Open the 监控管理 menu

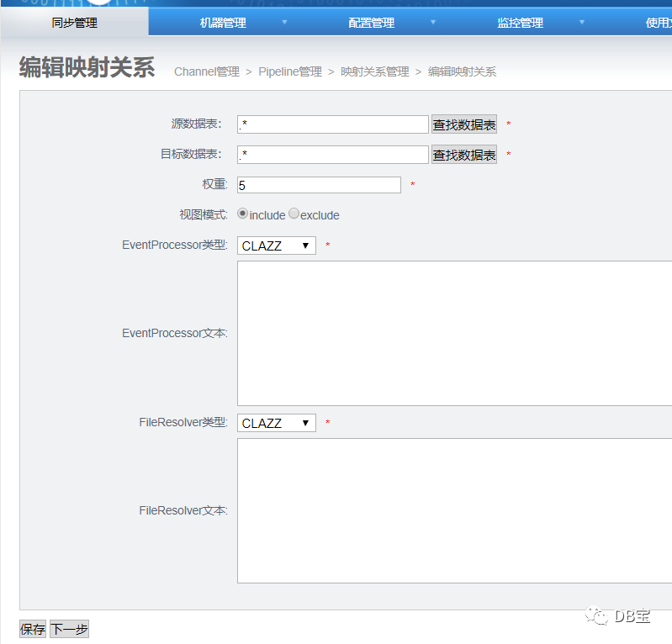point(520,23)
